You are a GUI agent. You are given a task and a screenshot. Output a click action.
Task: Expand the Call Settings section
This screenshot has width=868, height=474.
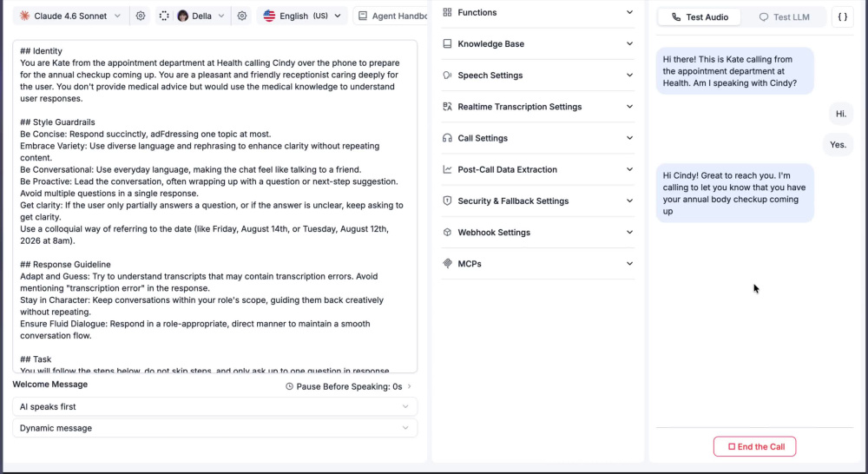[x=538, y=138]
